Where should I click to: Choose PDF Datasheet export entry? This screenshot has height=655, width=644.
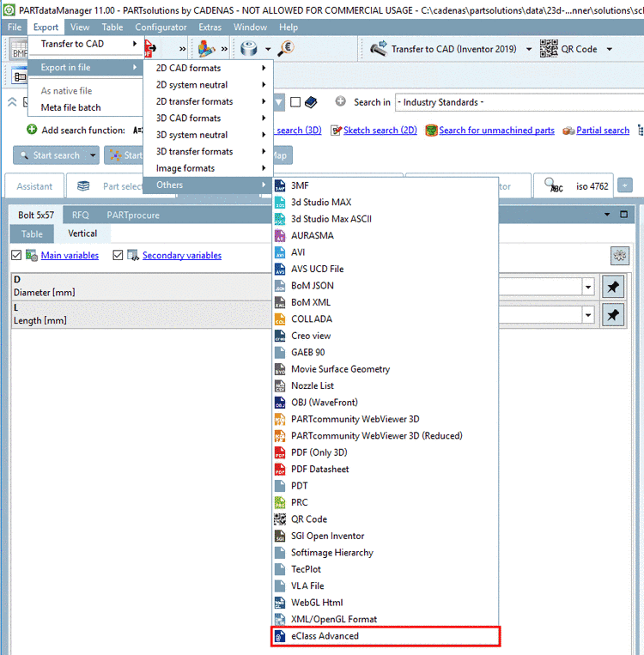click(x=385, y=469)
